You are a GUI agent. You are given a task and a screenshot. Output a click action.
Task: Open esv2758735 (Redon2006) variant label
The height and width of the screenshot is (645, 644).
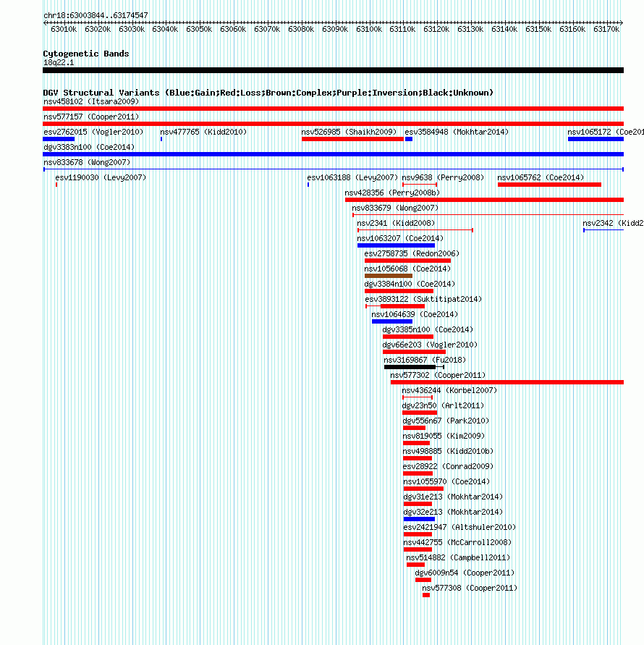point(412,254)
